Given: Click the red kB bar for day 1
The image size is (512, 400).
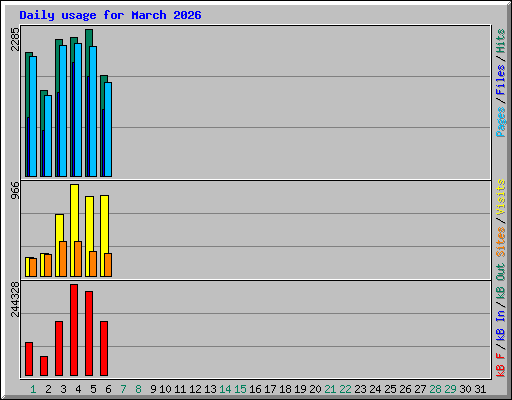Looking at the screenshot, I should click(29, 359).
